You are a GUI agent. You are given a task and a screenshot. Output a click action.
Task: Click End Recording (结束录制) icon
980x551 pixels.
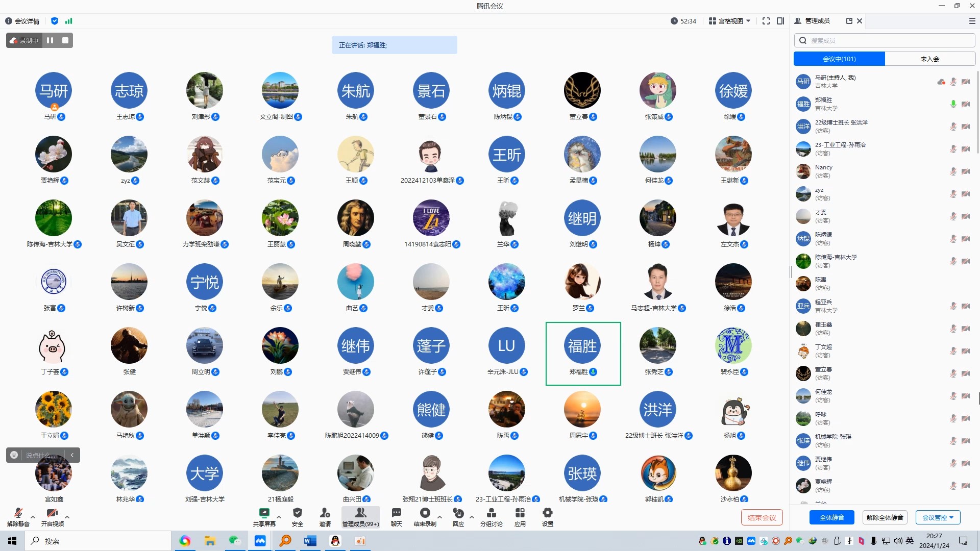click(x=425, y=513)
